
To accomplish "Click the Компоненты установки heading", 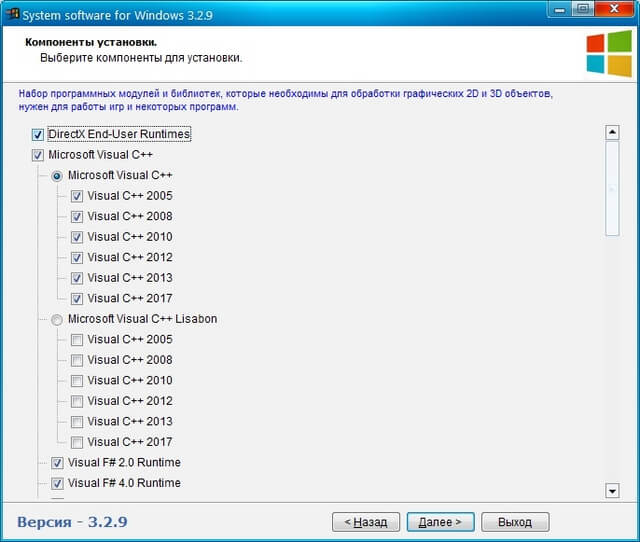I will tap(91, 42).
